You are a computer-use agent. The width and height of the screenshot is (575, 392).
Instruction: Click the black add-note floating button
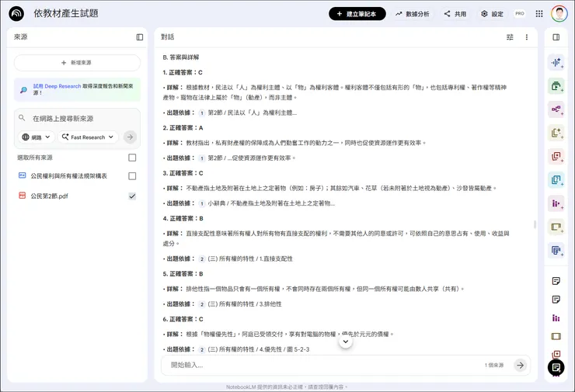pos(556,367)
